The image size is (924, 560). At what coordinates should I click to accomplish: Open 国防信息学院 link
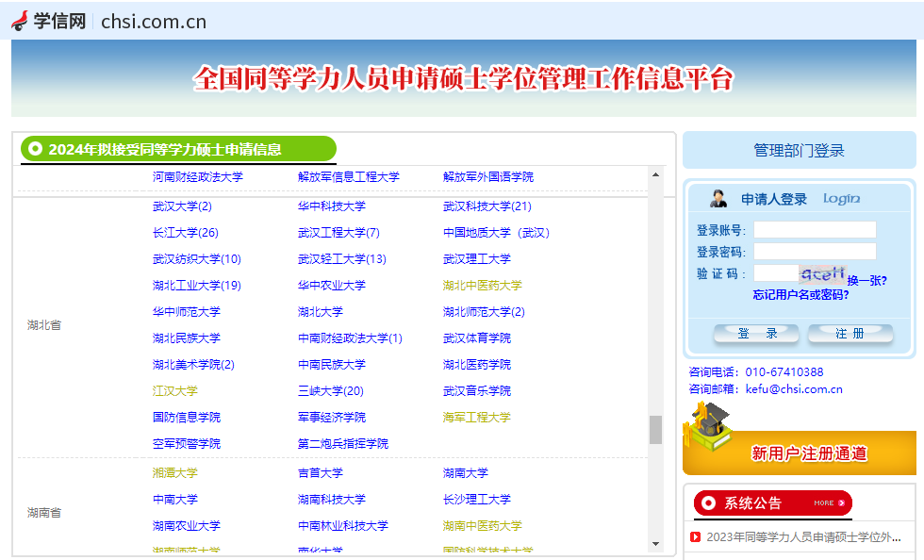click(x=187, y=418)
